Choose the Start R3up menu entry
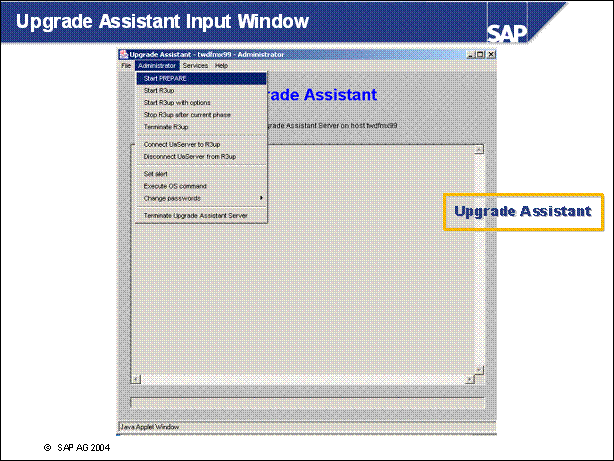 (160, 90)
